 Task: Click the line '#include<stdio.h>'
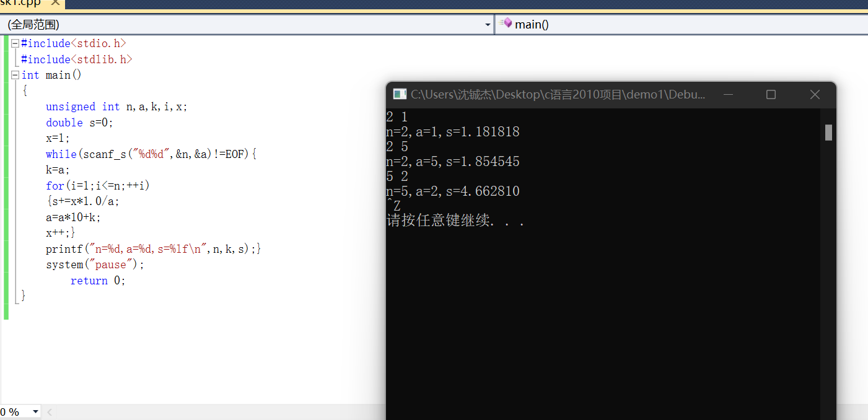(74, 43)
